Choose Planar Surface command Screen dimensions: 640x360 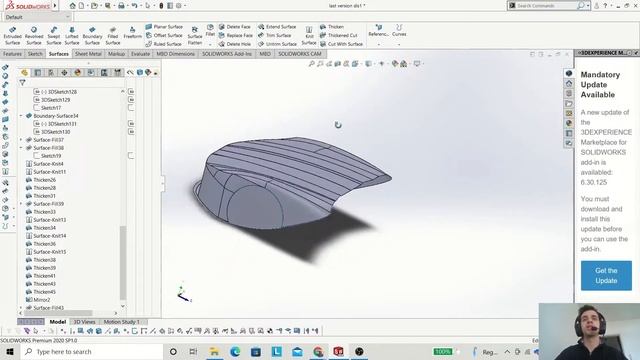point(164,27)
